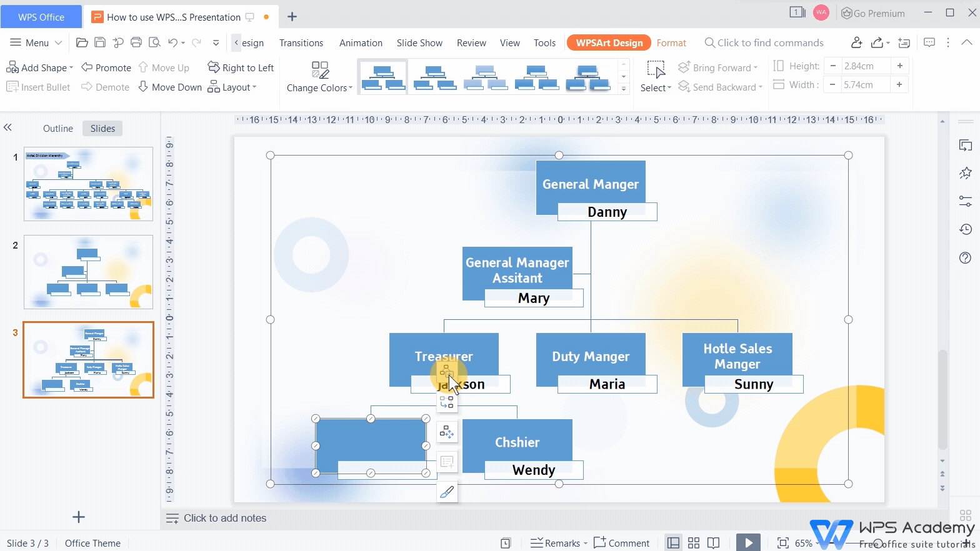The height and width of the screenshot is (551, 980).
Task: Click floating Add Shape icon near Jackson
Action: 446,373
